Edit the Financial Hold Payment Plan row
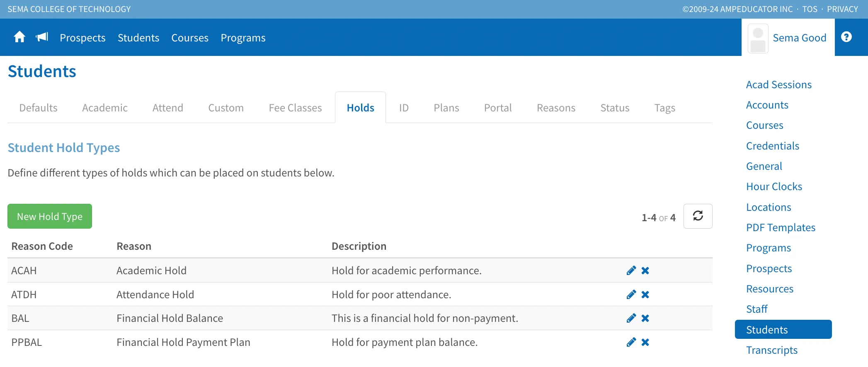This screenshot has width=868, height=367. coord(631,342)
